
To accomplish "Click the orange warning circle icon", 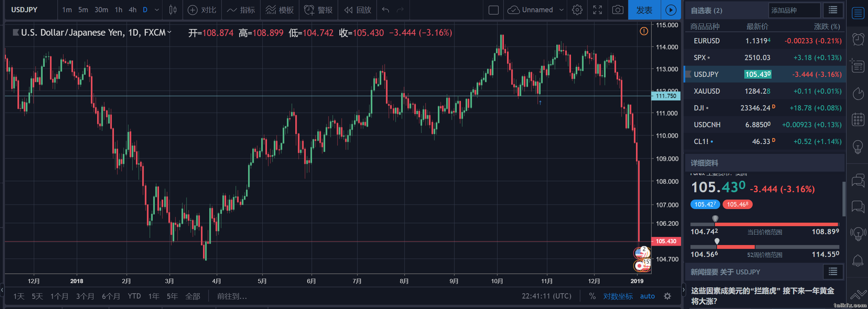I will pyautogui.click(x=644, y=31).
